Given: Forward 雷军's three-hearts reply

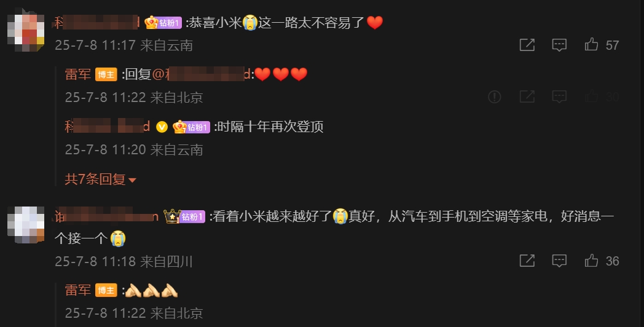Looking at the screenshot, I should click(x=527, y=97).
